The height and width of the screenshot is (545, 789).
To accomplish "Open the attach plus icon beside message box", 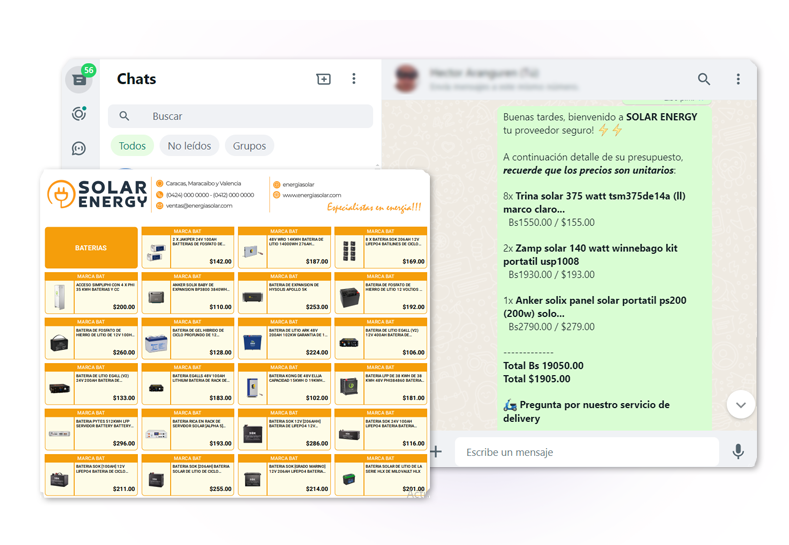I will tap(436, 452).
